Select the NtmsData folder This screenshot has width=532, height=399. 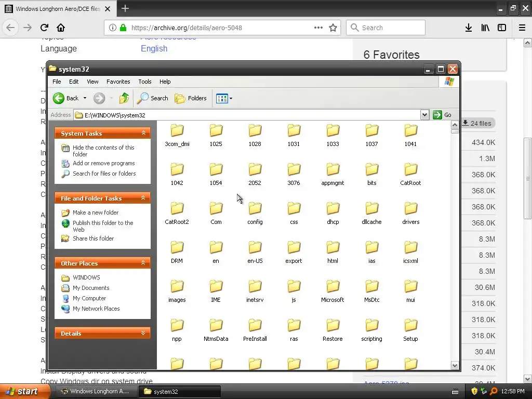pos(216,330)
